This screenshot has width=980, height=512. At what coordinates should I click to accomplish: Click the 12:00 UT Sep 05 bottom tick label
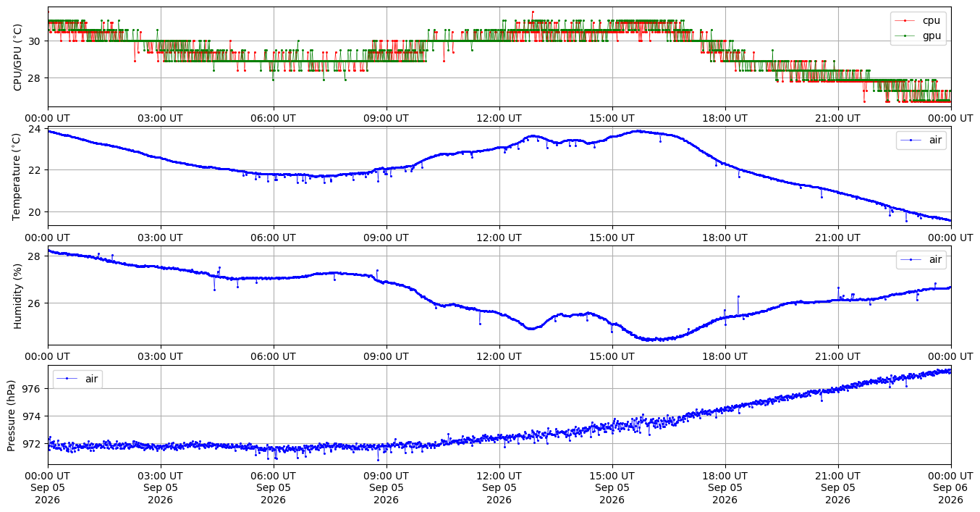499,488
